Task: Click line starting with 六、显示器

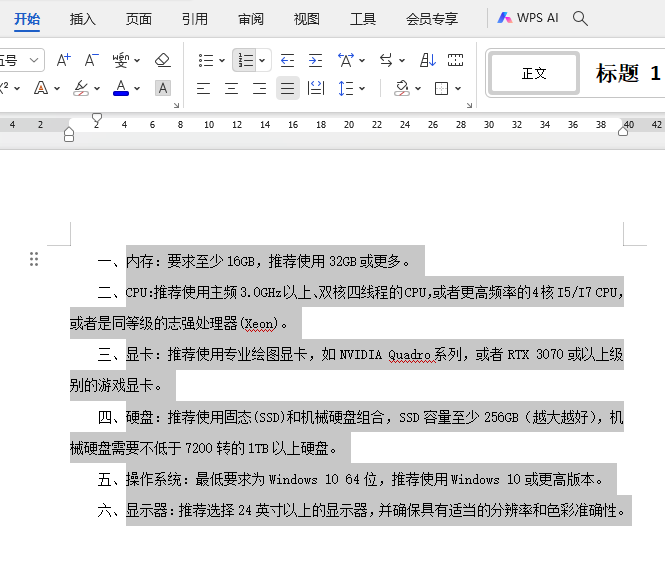Action: click(x=361, y=510)
